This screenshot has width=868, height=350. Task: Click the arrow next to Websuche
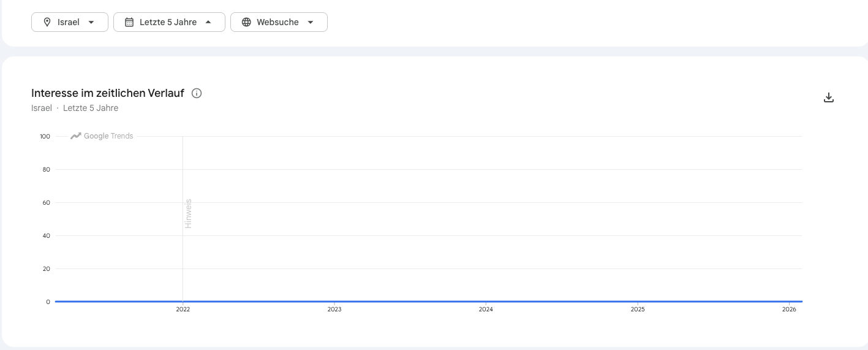click(x=311, y=22)
